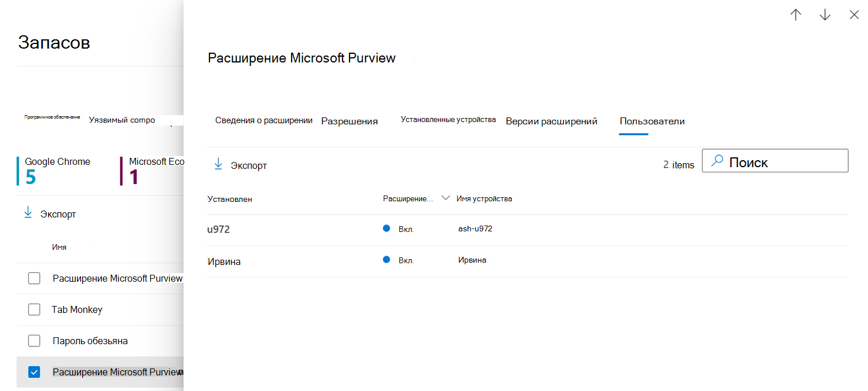
Task: Click the download icon of left Экспорт
Action: [x=28, y=213]
